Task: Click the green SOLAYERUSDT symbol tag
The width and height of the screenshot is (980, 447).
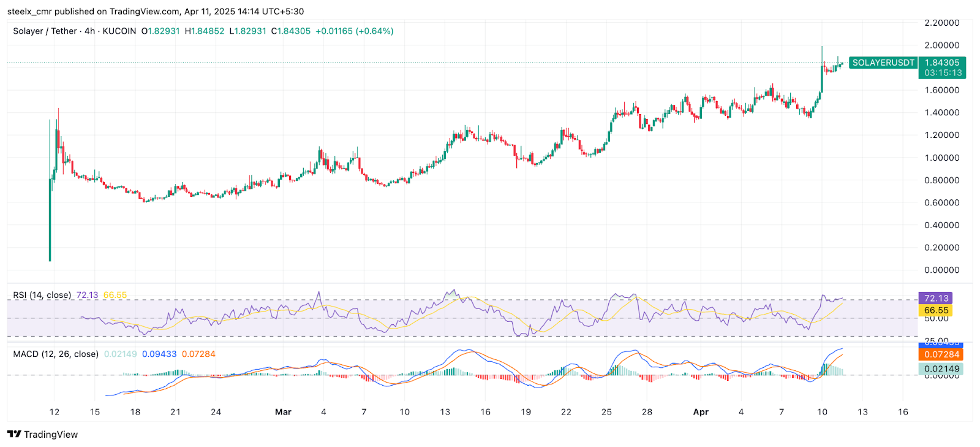Action: click(883, 63)
